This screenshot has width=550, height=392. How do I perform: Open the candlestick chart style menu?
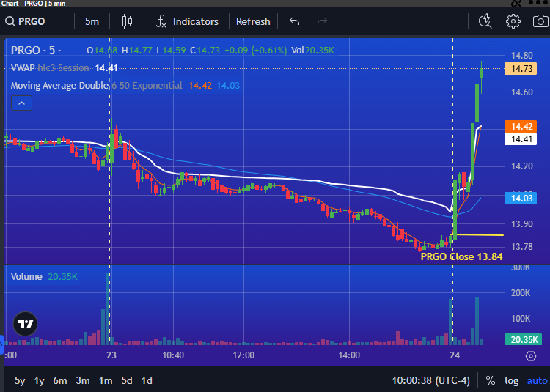point(127,21)
